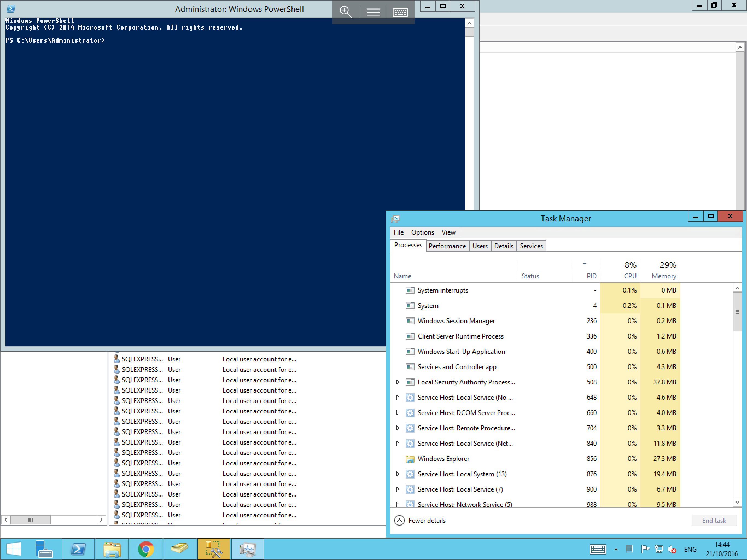Open Task Manager View menu
The width and height of the screenshot is (747, 560).
point(448,232)
